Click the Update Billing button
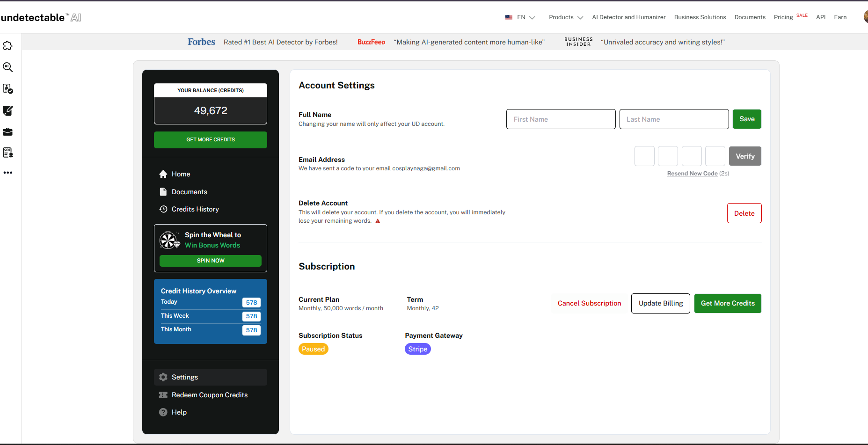Image resolution: width=868 pixels, height=445 pixels. [x=660, y=303]
